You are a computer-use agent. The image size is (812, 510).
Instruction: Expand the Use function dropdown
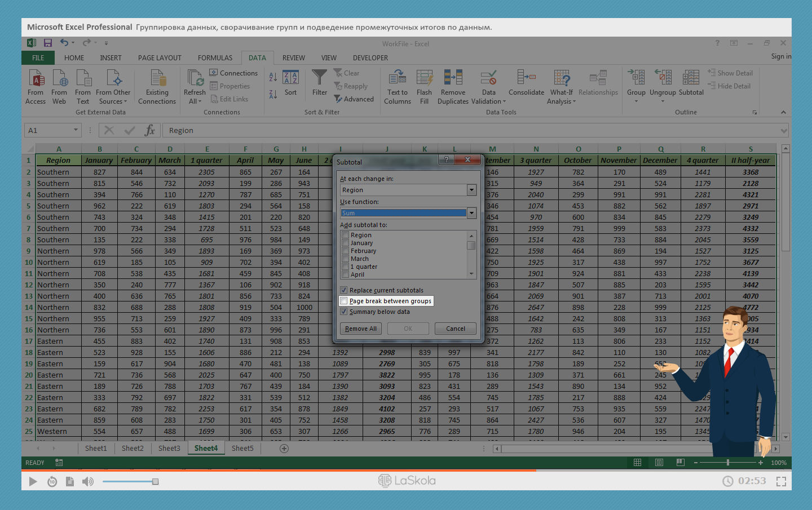pos(471,213)
